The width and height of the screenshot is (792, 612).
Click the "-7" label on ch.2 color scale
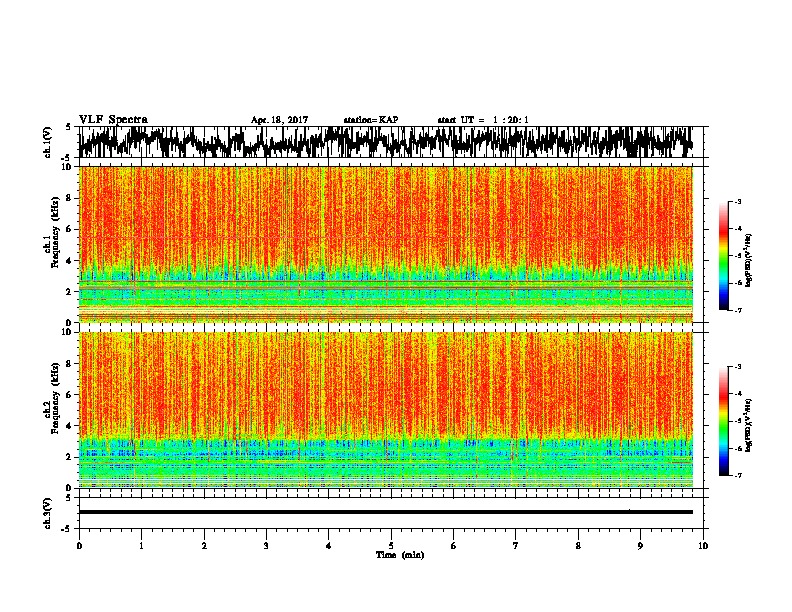pyautogui.click(x=737, y=475)
